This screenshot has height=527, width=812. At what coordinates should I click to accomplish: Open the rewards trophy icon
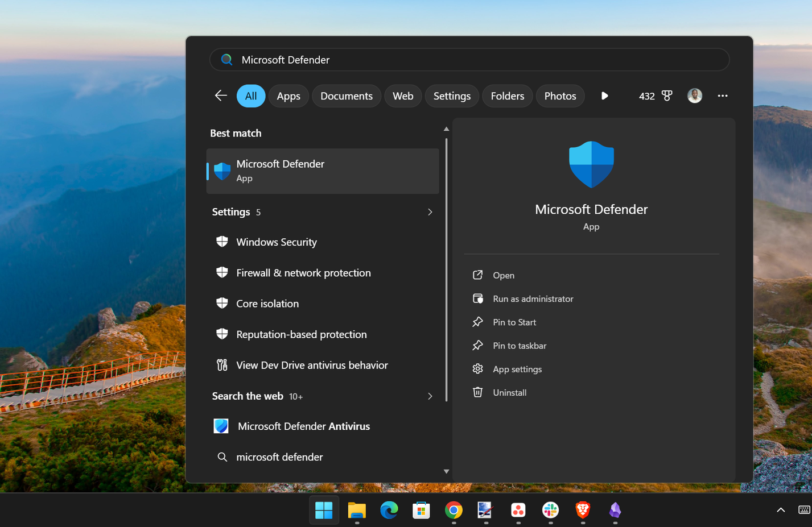point(667,96)
